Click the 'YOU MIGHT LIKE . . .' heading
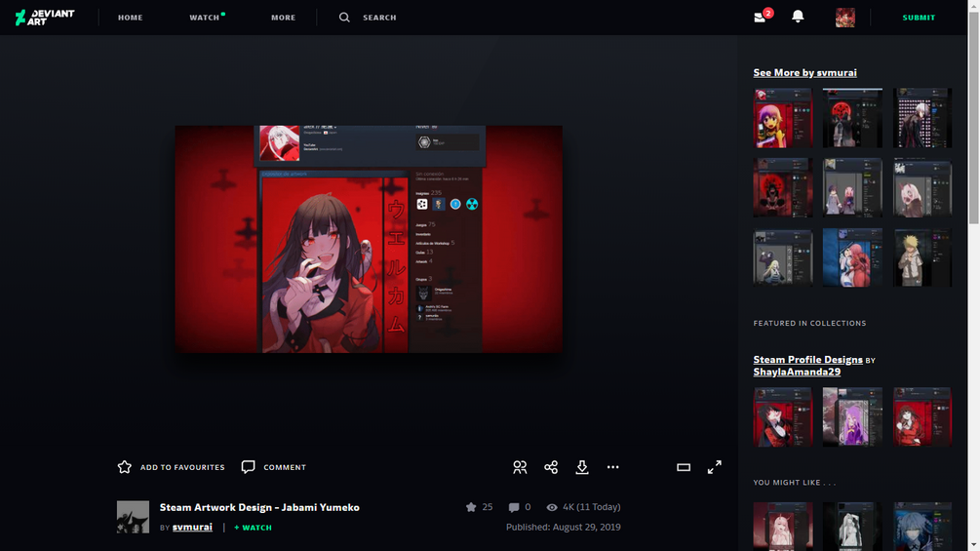The height and width of the screenshot is (551, 980). tap(795, 483)
